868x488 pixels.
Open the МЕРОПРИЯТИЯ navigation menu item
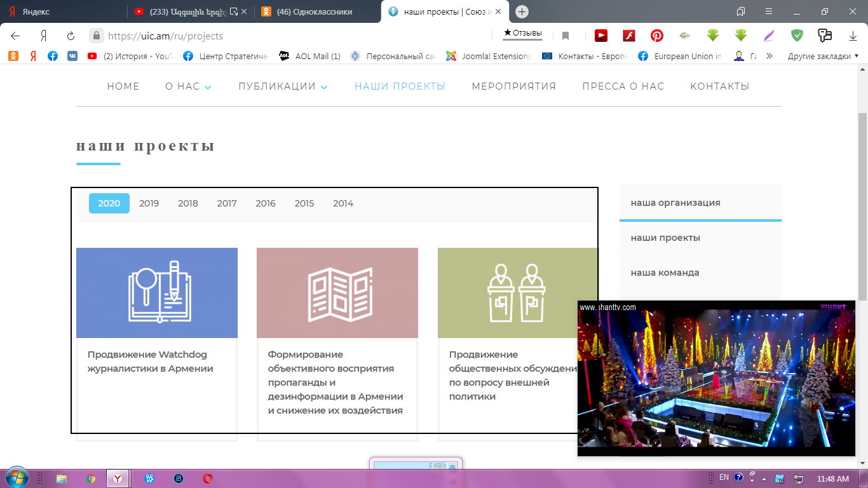(x=513, y=86)
